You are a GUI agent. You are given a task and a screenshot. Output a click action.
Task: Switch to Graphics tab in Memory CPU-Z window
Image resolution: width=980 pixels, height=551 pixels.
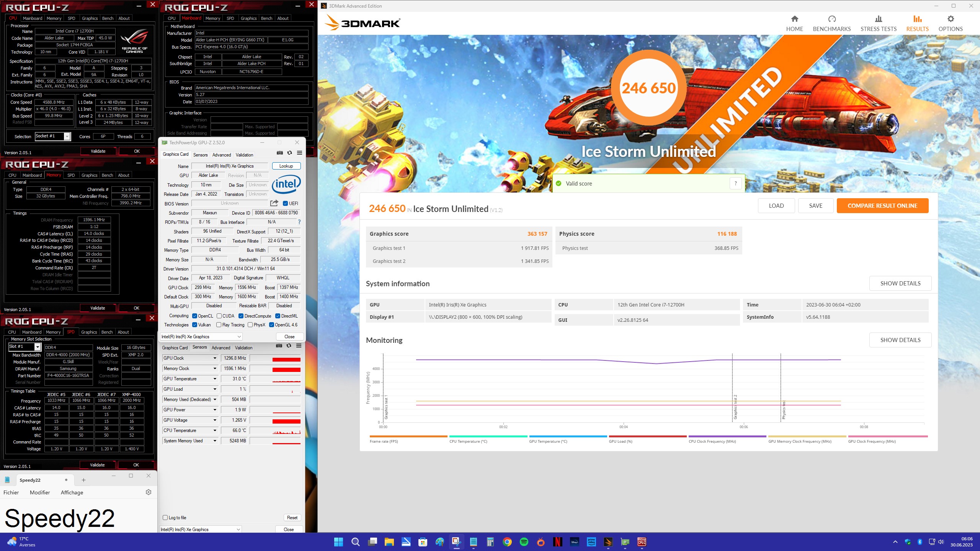coord(89,175)
